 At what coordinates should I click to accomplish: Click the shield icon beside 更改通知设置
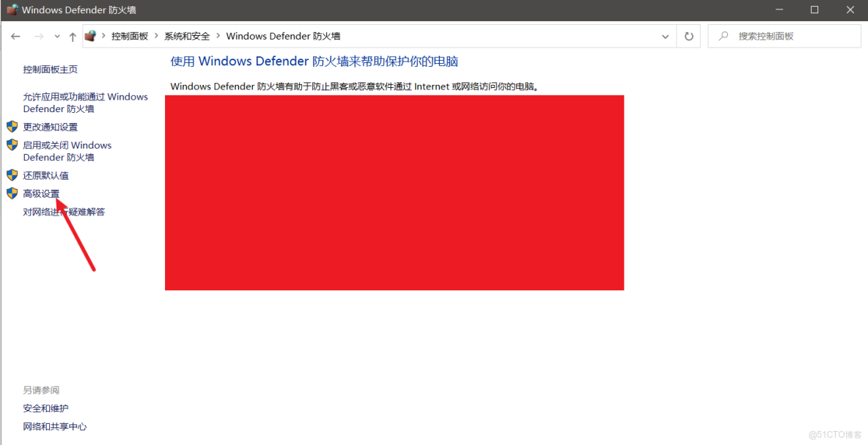click(x=12, y=125)
